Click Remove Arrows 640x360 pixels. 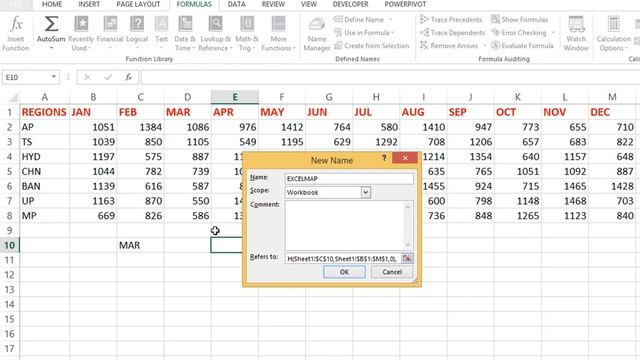pyautogui.click(x=449, y=46)
